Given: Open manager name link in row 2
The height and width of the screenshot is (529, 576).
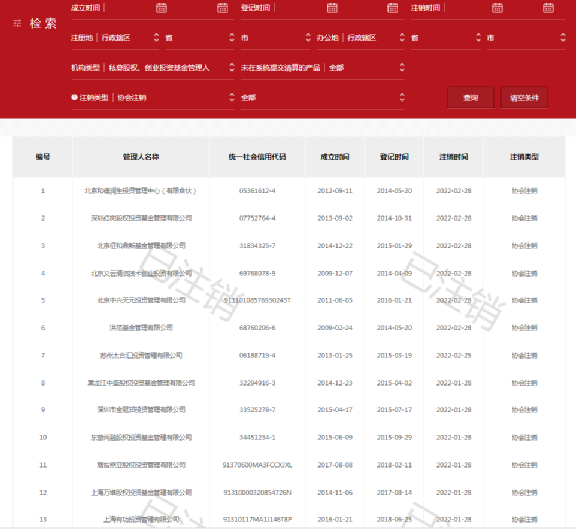Looking at the screenshot, I should tap(141, 218).
